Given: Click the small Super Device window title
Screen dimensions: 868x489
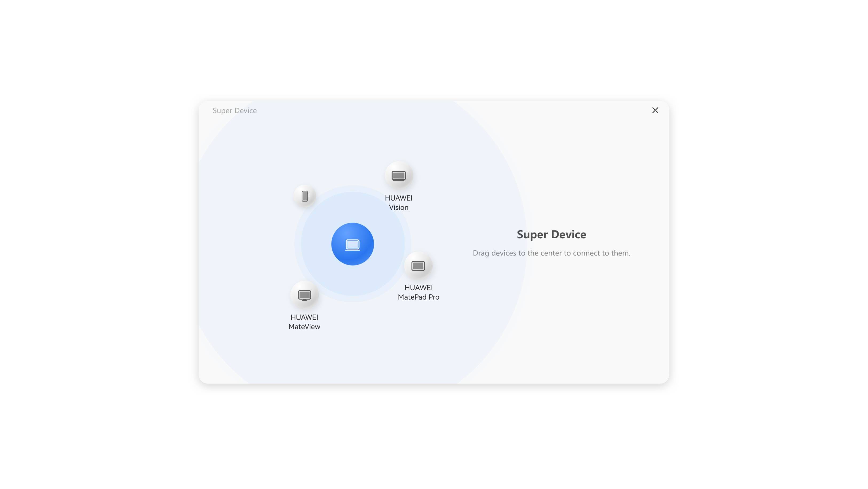Looking at the screenshot, I should click(x=235, y=111).
